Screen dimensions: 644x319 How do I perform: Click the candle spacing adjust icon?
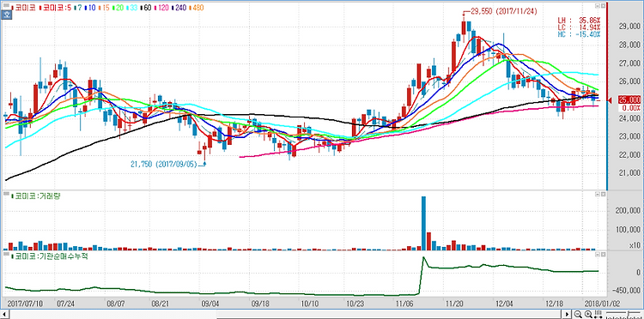pyautogui.click(x=598, y=315)
